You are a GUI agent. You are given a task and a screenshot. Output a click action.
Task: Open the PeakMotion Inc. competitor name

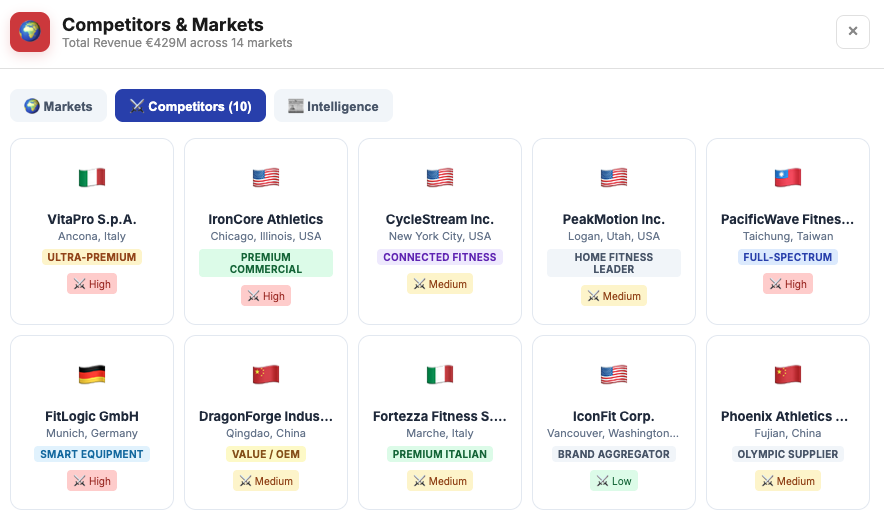tap(614, 219)
